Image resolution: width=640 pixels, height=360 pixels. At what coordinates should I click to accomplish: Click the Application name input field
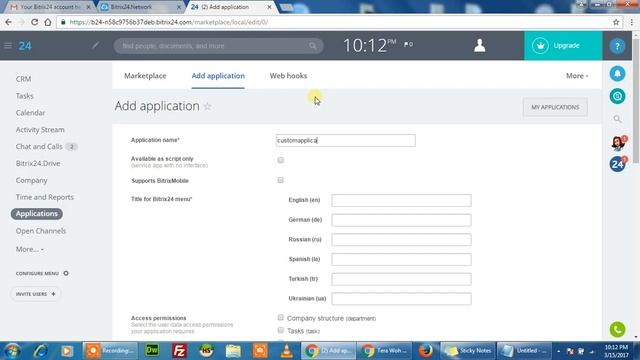[x=346, y=140]
